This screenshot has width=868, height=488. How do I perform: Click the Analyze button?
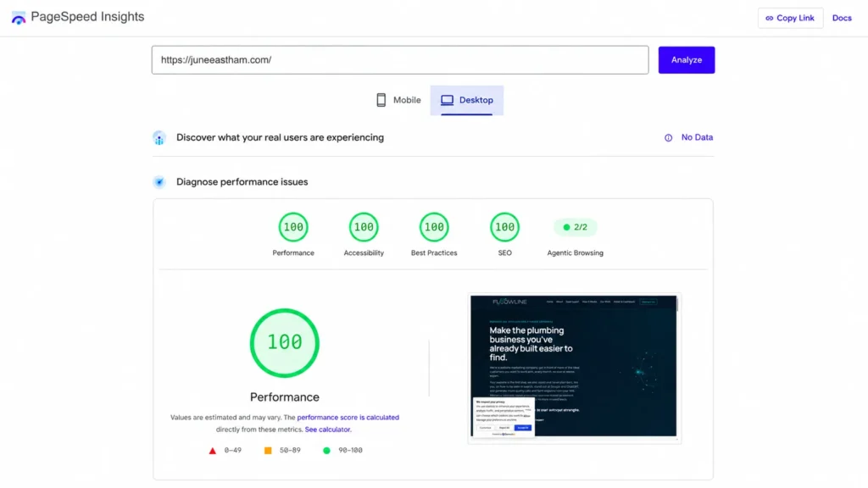pos(686,60)
